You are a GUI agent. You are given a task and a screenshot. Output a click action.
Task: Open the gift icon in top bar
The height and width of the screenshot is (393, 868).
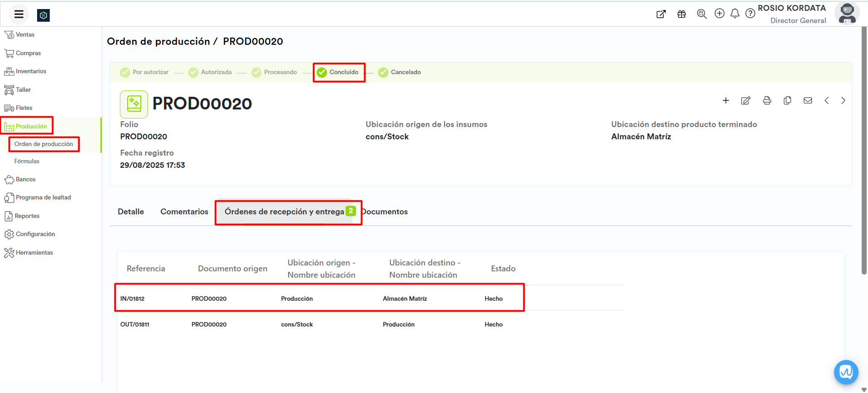point(681,14)
